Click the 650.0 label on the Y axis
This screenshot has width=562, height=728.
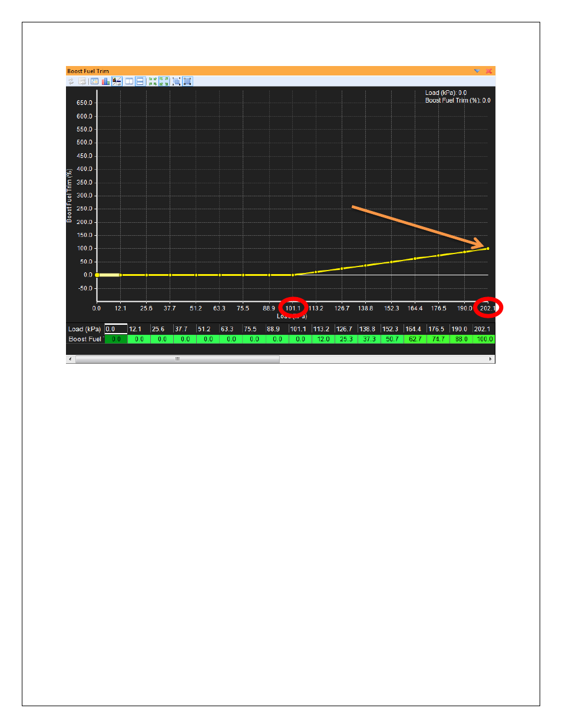(84, 103)
